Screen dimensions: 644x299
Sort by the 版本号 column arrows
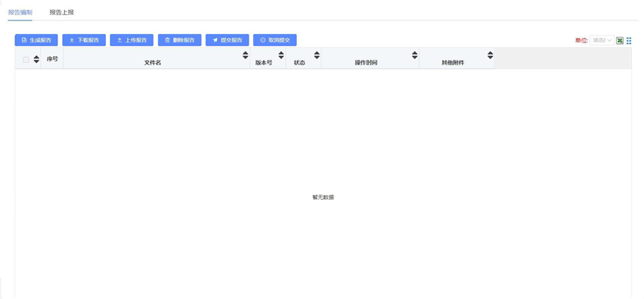[281, 55]
